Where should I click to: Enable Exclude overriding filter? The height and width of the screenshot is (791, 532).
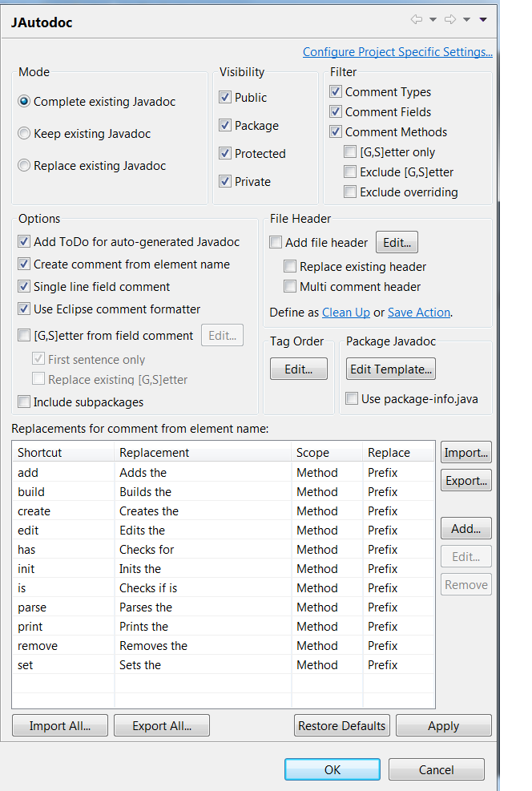pos(350,192)
